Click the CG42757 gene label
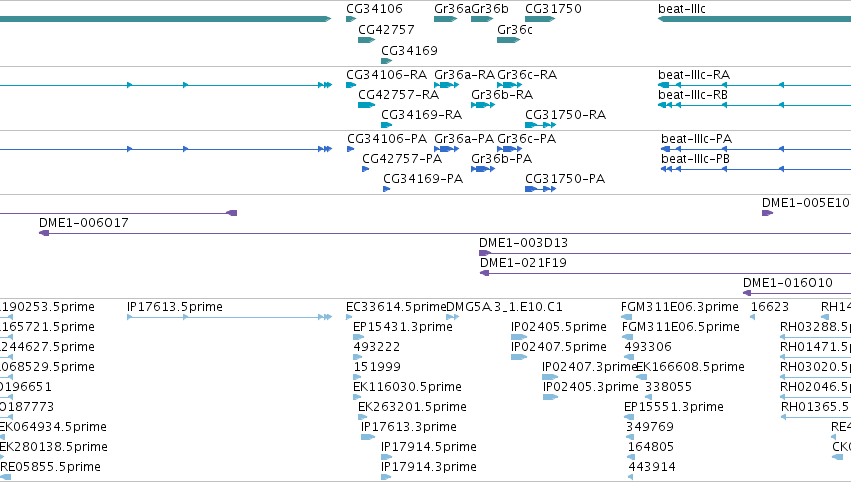851x482 pixels. tap(386, 29)
